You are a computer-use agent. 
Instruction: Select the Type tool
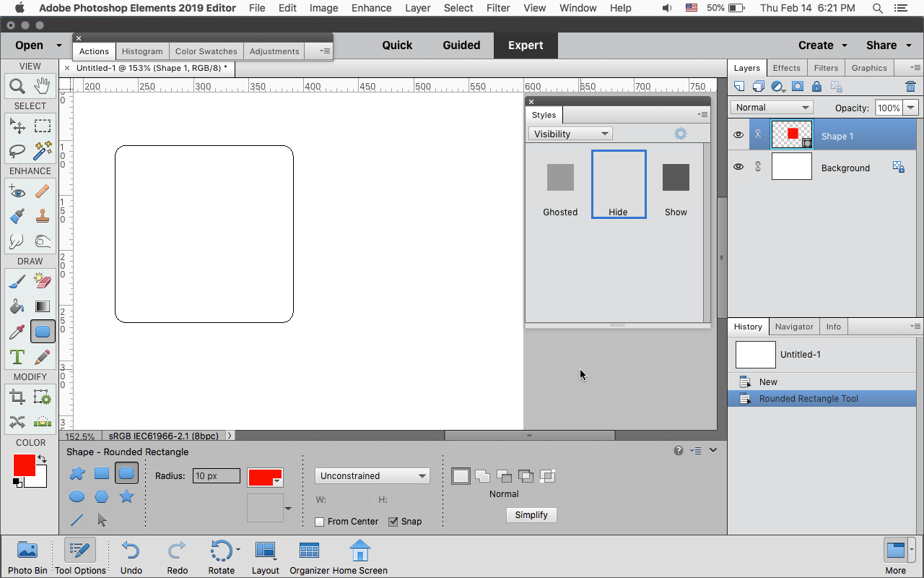(x=17, y=357)
